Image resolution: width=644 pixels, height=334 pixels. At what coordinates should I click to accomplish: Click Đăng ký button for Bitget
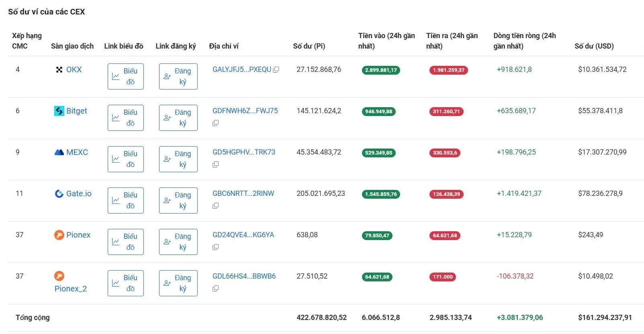[x=178, y=118]
